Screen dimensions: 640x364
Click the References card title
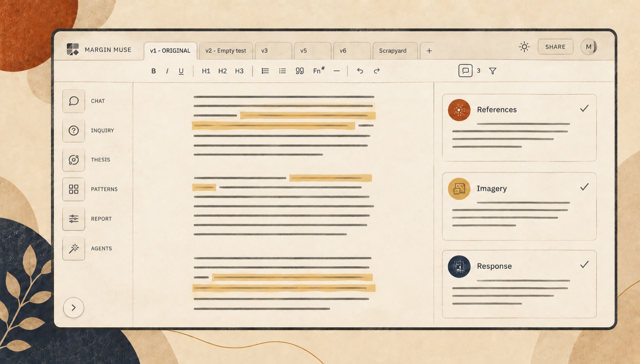pos(497,110)
